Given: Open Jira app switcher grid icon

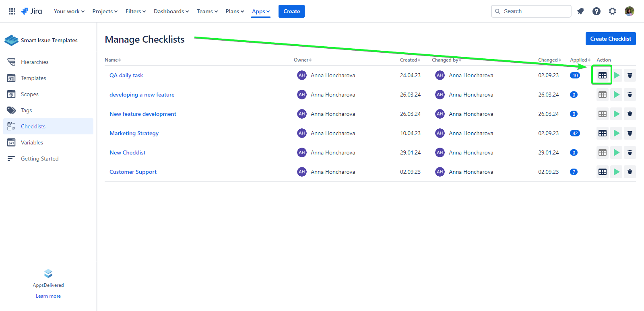Looking at the screenshot, I should (x=12, y=11).
